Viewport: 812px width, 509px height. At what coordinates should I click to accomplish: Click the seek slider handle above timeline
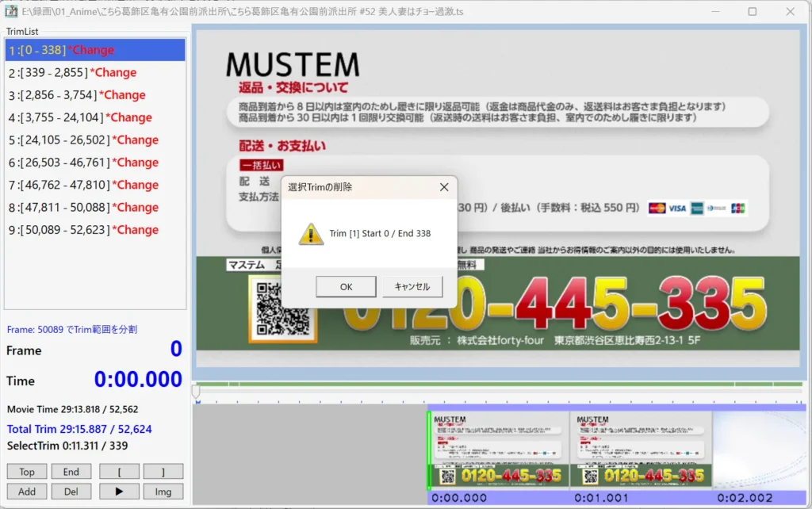coord(196,391)
